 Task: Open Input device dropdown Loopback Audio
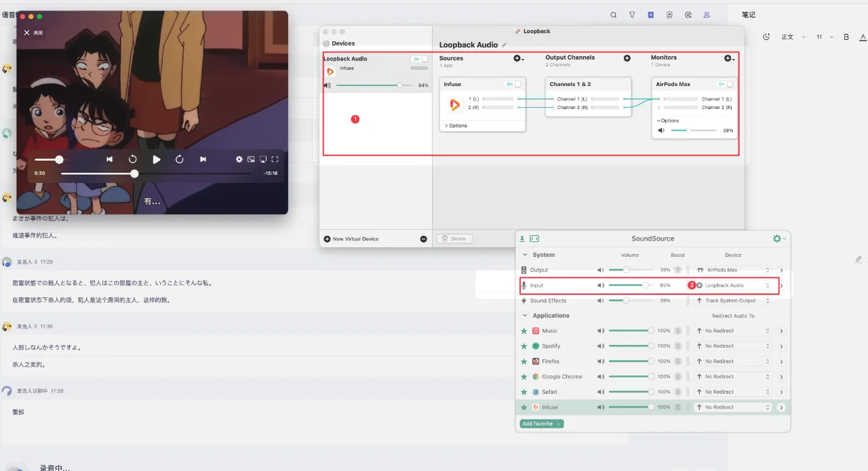tap(734, 285)
